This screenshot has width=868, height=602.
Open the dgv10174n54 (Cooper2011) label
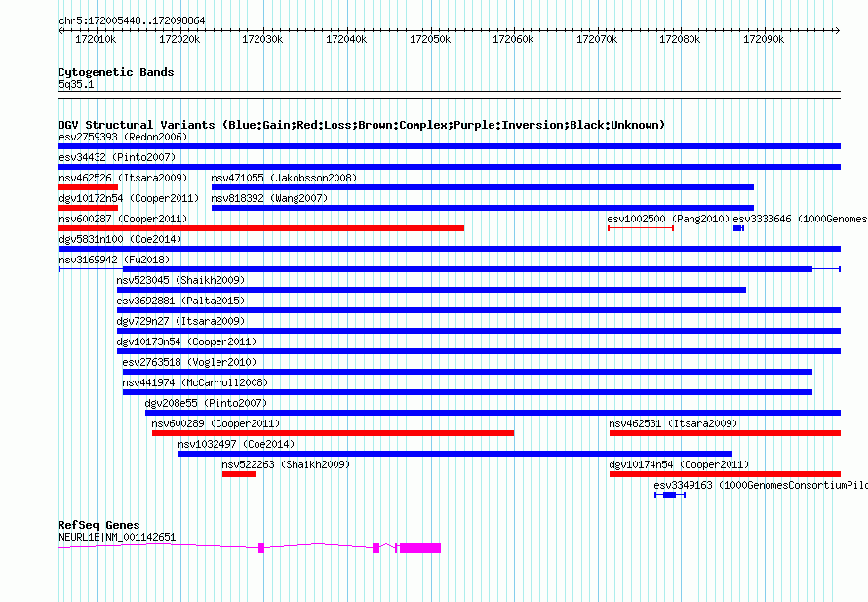point(679,464)
